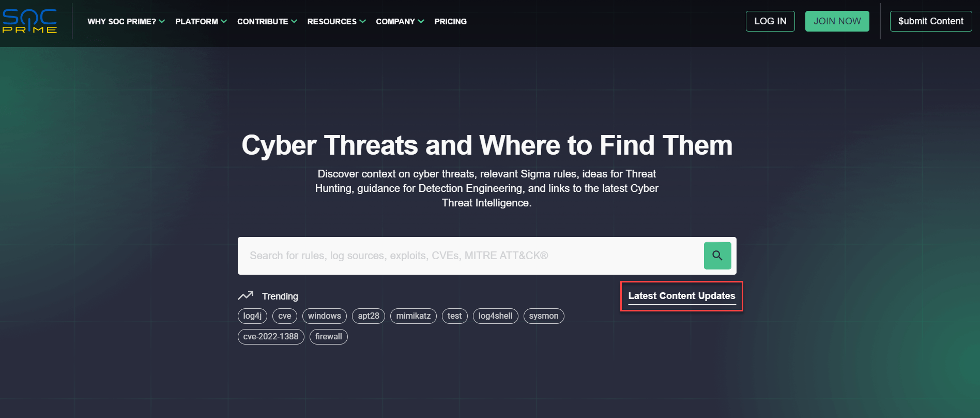Choose the apt28 trending tag
980x418 pixels.
click(x=368, y=316)
